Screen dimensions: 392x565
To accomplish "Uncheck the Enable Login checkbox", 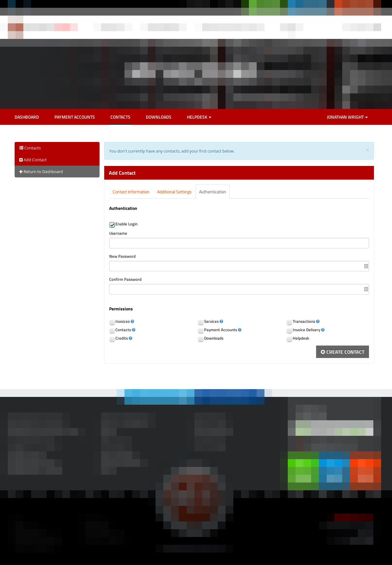I will (112, 225).
